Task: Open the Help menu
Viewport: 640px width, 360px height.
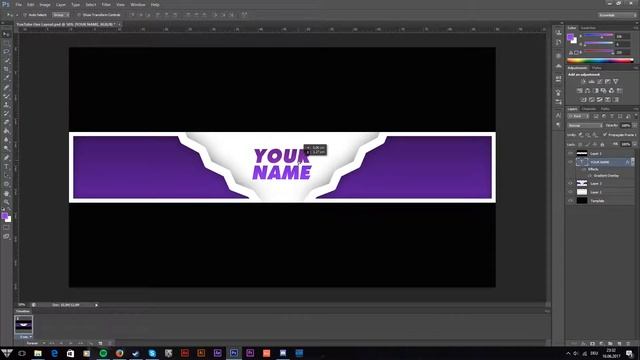Action: (155, 4)
